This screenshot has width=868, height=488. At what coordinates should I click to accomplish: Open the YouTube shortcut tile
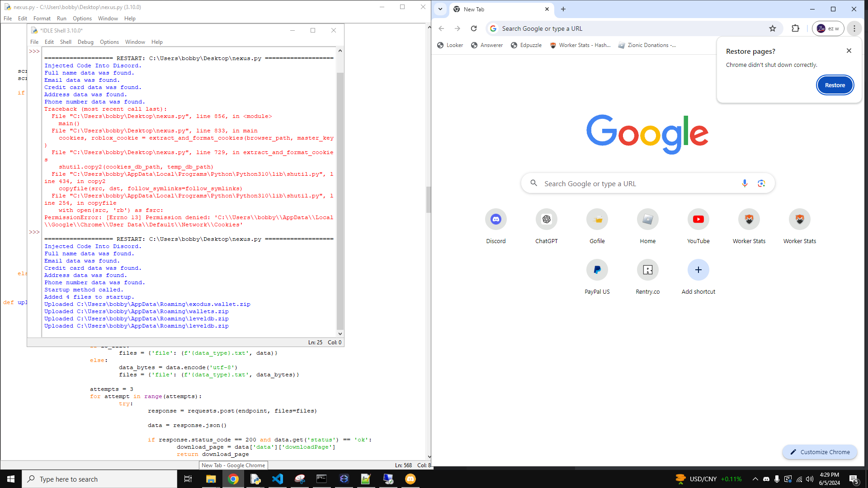698,220
